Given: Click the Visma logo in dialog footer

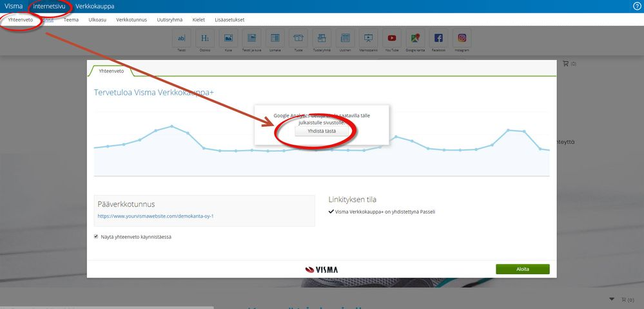Looking at the screenshot, I should (322, 270).
